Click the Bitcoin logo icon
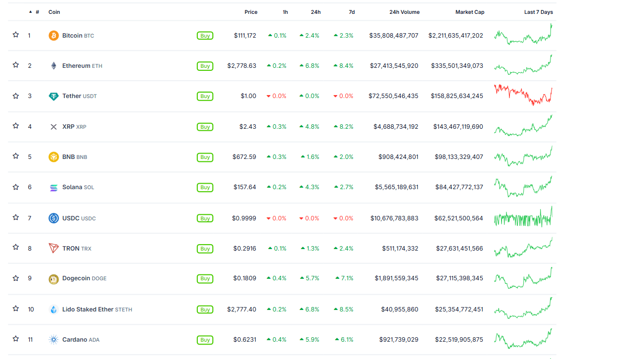The height and width of the screenshot is (359, 644). click(x=53, y=36)
